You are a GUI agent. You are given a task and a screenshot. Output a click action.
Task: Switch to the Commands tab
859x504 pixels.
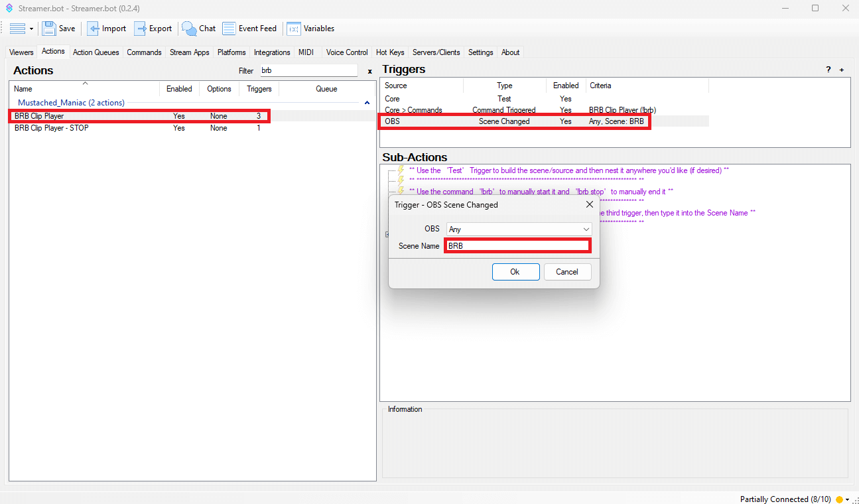(144, 52)
